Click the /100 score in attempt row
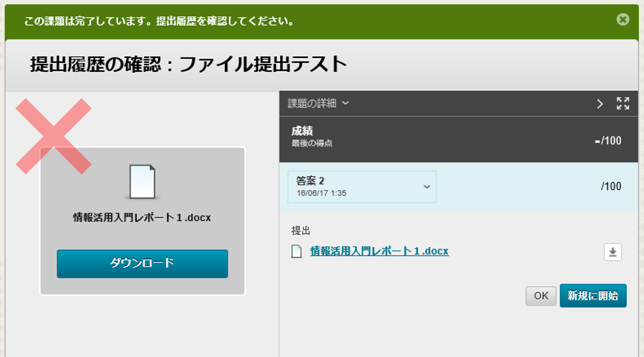Viewport: 644px width, 357px height. [x=611, y=187]
